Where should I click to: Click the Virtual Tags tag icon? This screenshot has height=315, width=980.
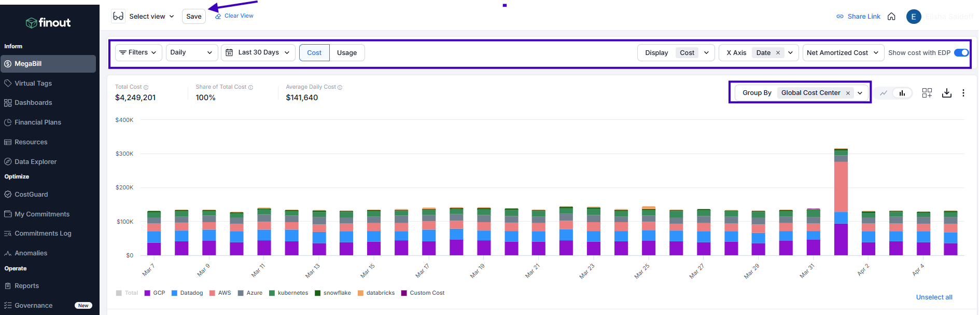[8, 83]
